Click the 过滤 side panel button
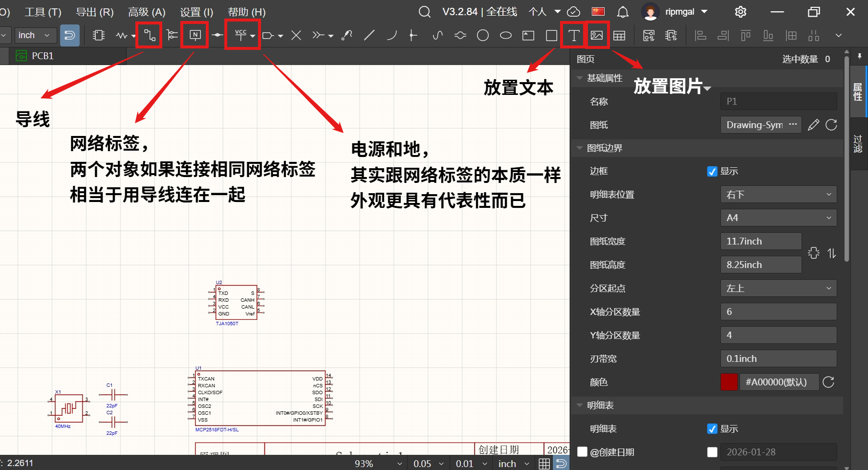Image resolution: width=868 pixels, height=470 pixels. pos(858,144)
